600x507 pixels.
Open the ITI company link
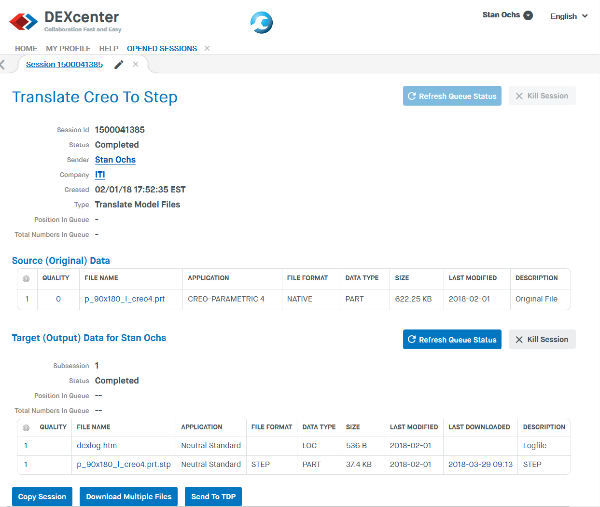(x=100, y=175)
